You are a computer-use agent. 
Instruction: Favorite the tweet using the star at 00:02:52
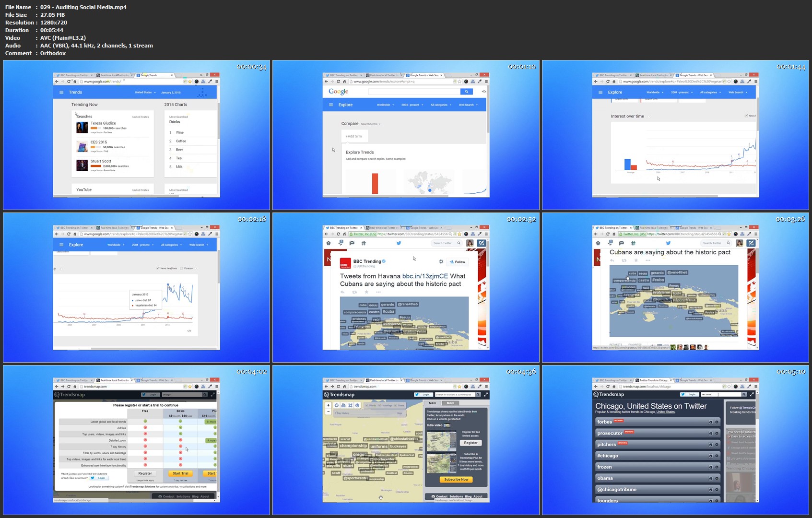[x=366, y=292]
